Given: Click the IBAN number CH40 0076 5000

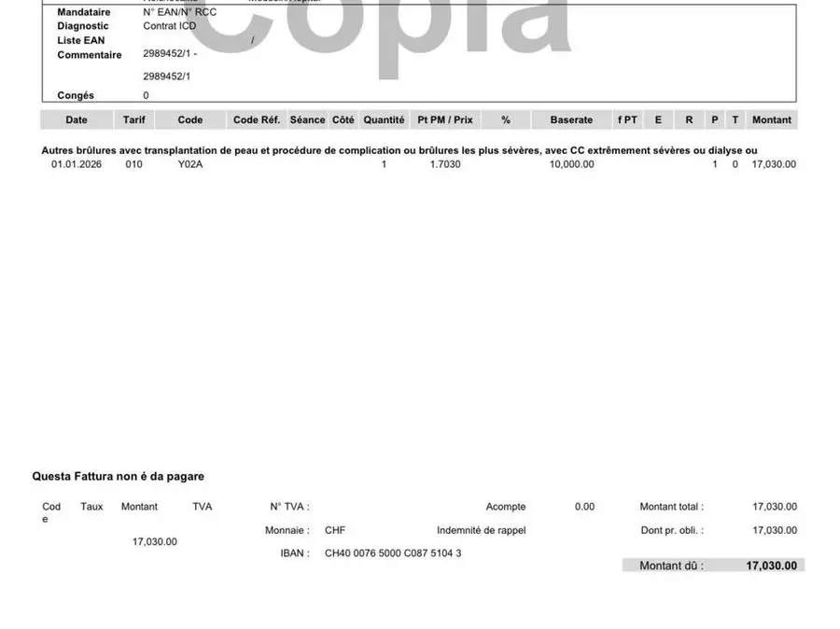Looking at the screenshot, I should pyautogui.click(x=393, y=553).
